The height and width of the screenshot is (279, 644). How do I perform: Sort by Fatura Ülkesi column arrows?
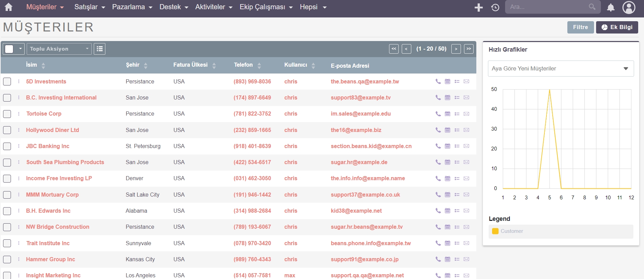[x=214, y=65]
